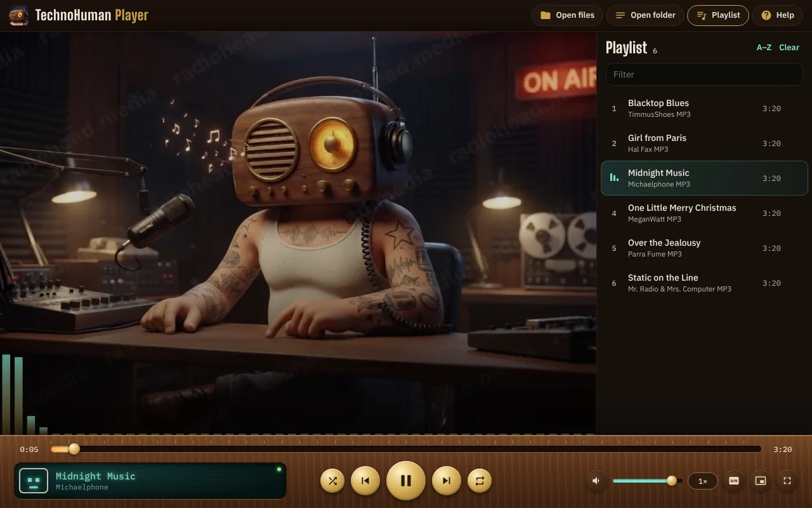Click the Playlist panel heading
Viewport: 812px width, 508px height.
coord(626,48)
